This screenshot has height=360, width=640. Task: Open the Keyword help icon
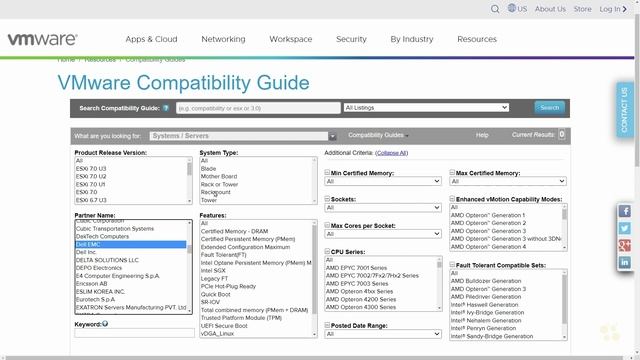pyautogui.click(x=105, y=324)
